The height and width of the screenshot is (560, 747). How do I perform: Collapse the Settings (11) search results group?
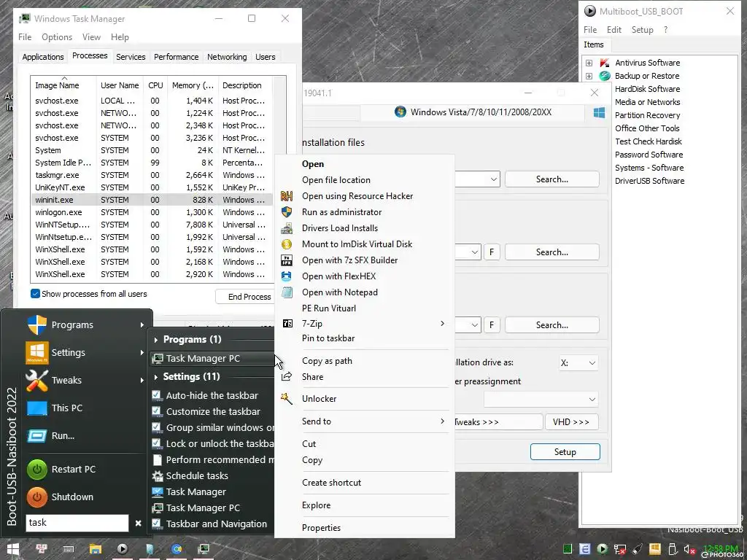click(156, 377)
